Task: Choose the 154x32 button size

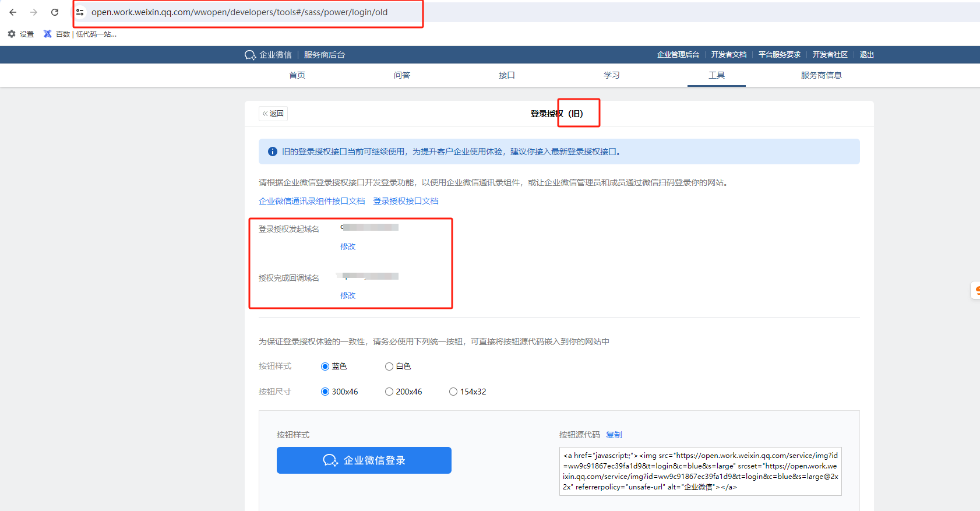Action: click(453, 392)
